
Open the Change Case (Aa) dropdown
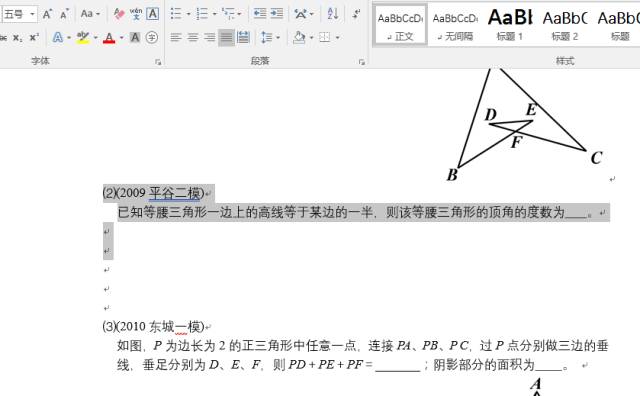[90, 14]
